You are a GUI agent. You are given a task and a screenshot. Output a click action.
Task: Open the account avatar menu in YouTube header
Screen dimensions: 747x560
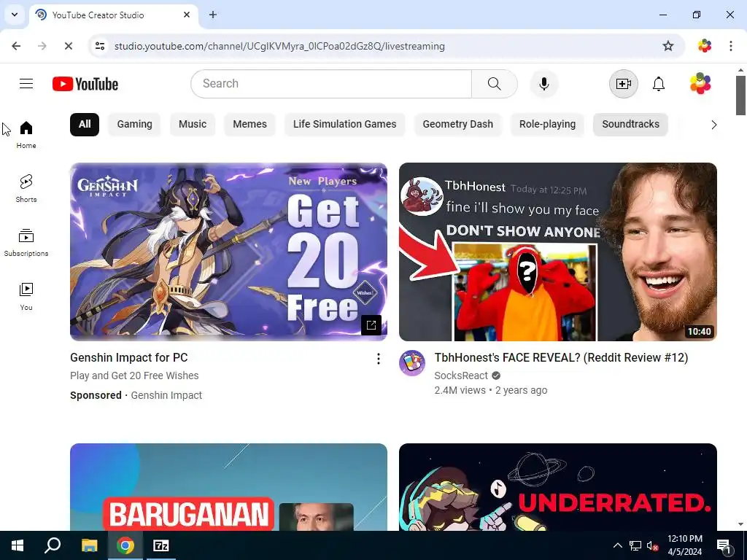click(x=700, y=84)
